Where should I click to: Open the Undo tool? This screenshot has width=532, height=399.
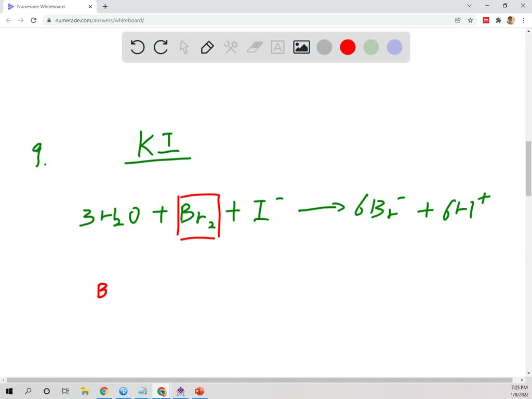pyautogui.click(x=137, y=47)
